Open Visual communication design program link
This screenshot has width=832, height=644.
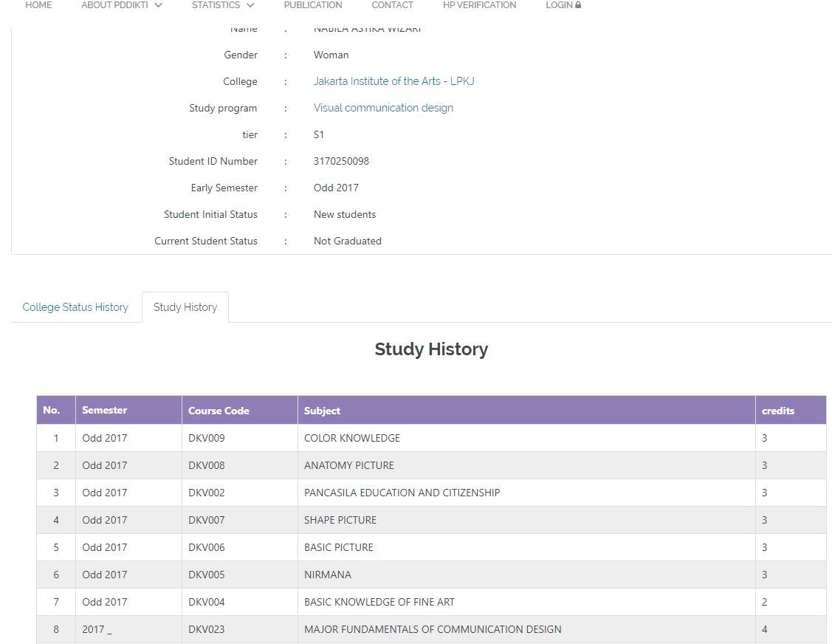coord(383,108)
